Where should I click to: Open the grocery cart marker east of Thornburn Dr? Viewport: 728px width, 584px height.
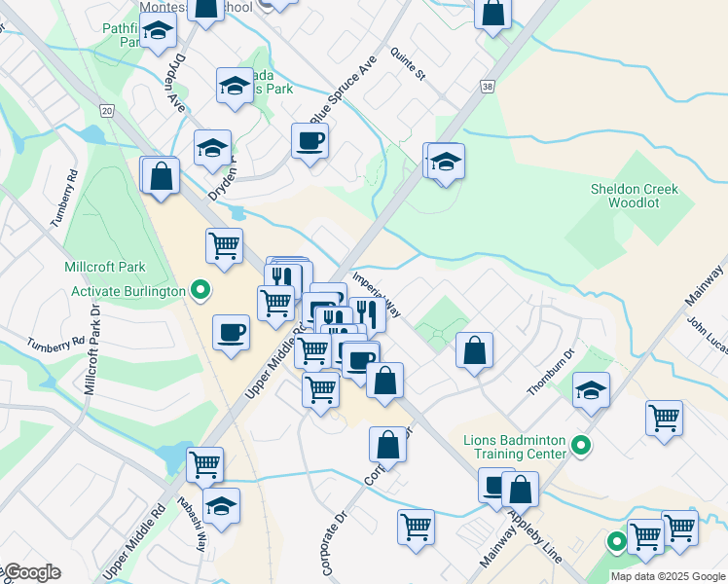(664, 419)
